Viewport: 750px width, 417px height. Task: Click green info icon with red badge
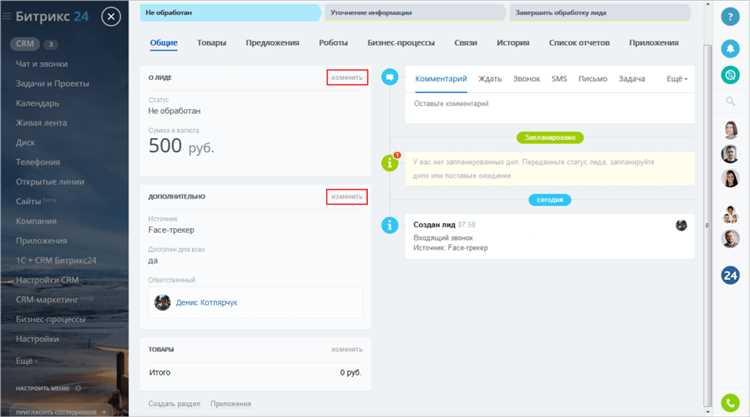click(x=390, y=163)
